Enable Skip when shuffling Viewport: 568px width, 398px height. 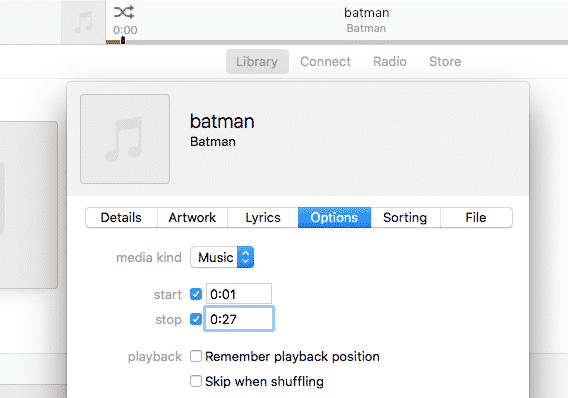tap(196, 381)
